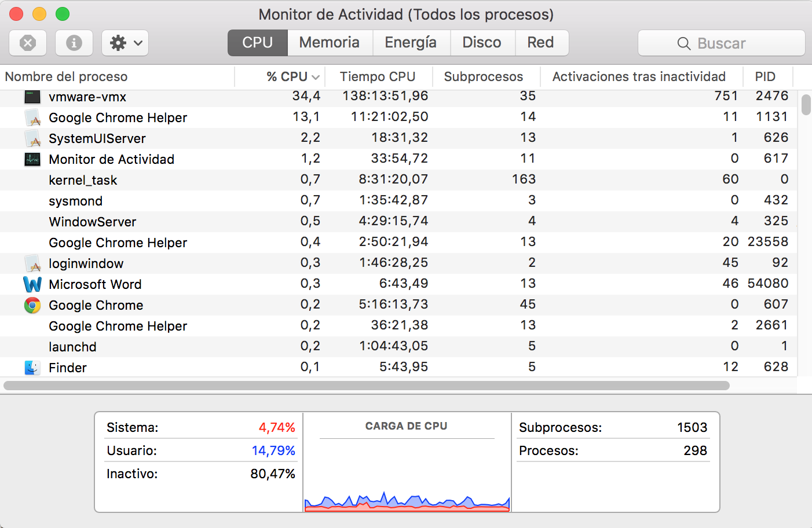Viewport: 812px width, 528px height.
Task: Select the Finder icon in list
Action: click(x=32, y=368)
